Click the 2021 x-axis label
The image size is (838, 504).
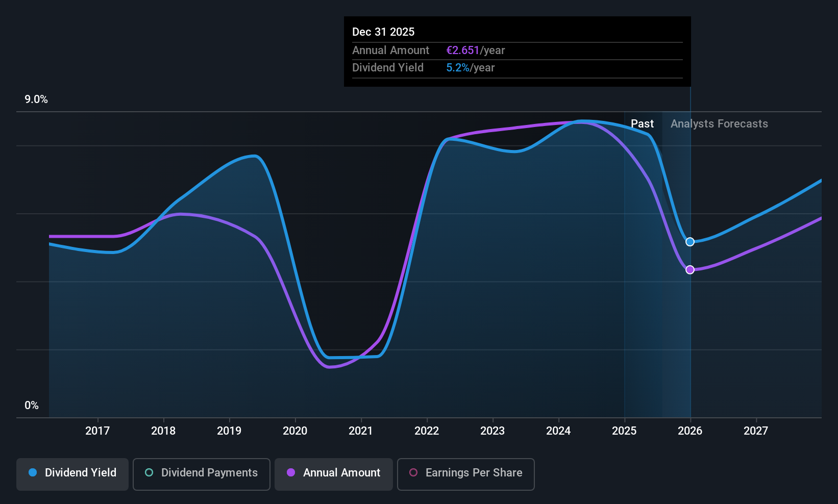coord(361,431)
